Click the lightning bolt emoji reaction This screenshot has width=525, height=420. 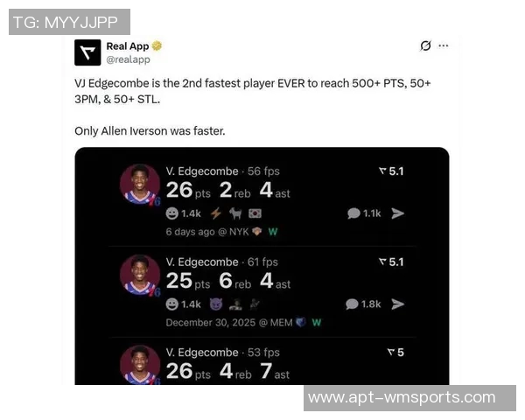click(216, 213)
